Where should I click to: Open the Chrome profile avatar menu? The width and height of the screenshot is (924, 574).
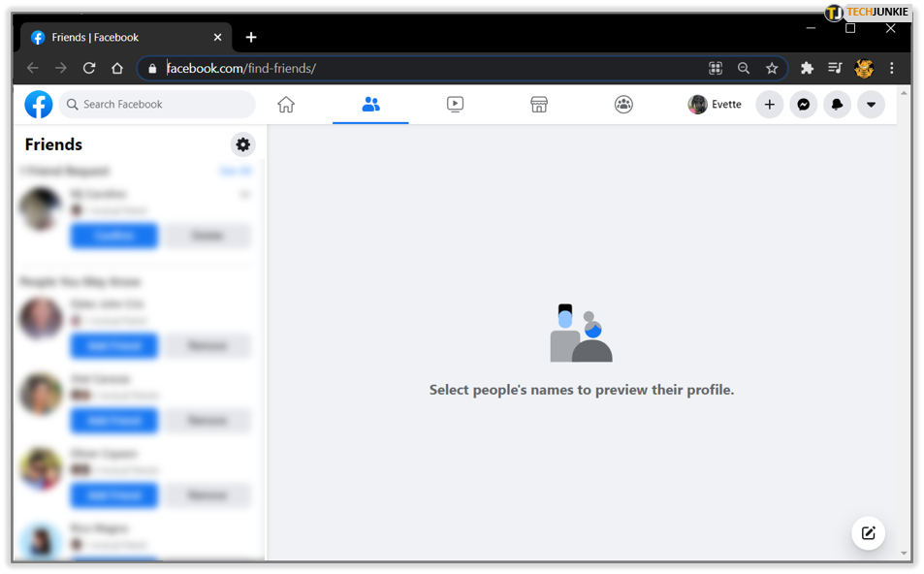pos(862,68)
